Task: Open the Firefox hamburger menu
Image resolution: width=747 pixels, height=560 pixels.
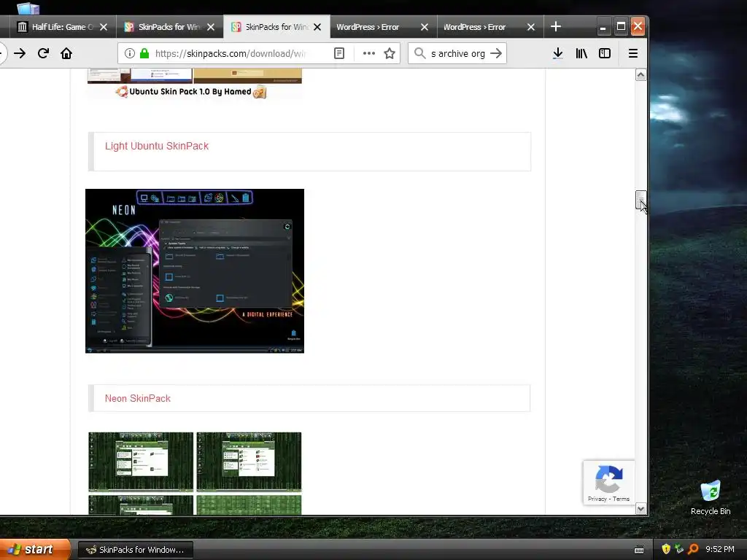Action: point(633,53)
